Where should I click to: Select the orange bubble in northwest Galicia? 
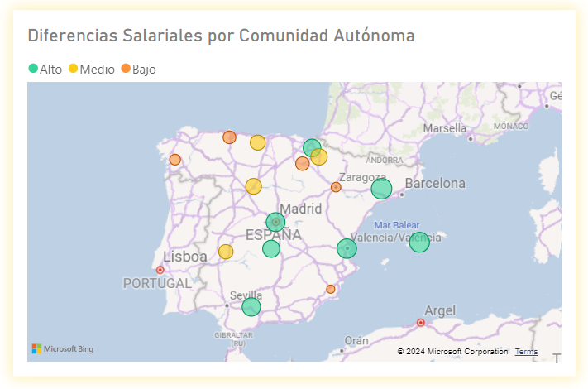pyautogui.click(x=175, y=160)
